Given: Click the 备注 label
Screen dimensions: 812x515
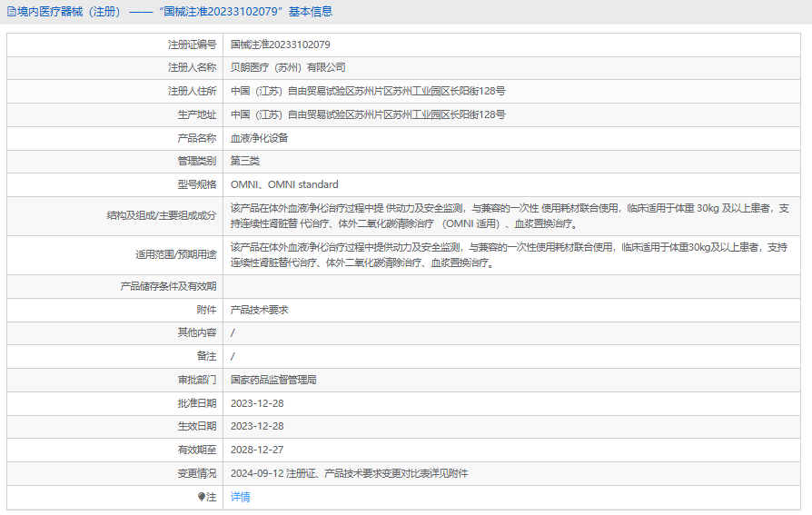Looking at the screenshot, I should click(206, 356).
